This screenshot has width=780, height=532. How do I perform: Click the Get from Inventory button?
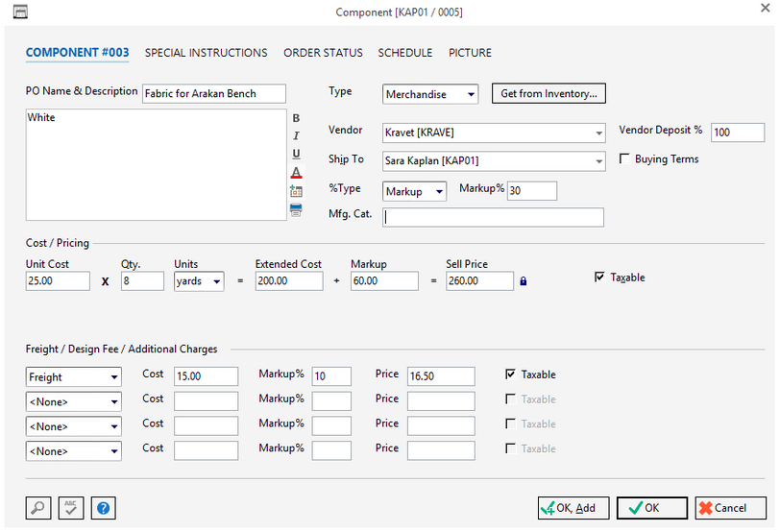(x=548, y=93)
